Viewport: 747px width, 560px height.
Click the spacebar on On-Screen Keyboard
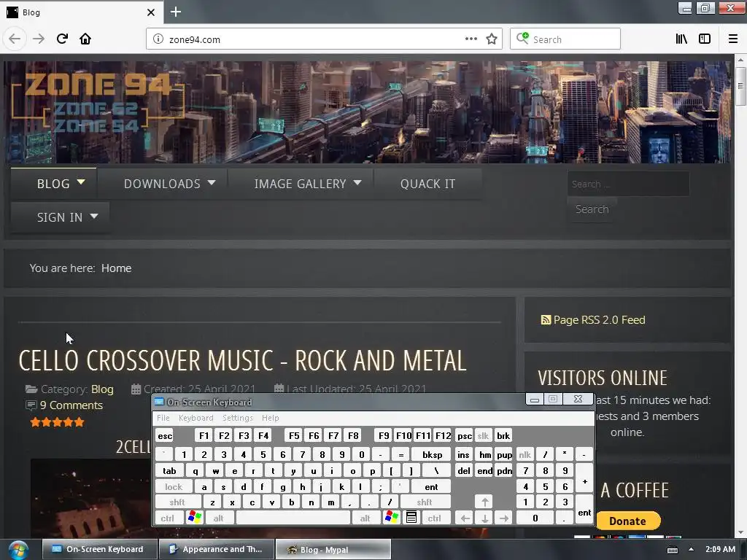tap(293, 518)
